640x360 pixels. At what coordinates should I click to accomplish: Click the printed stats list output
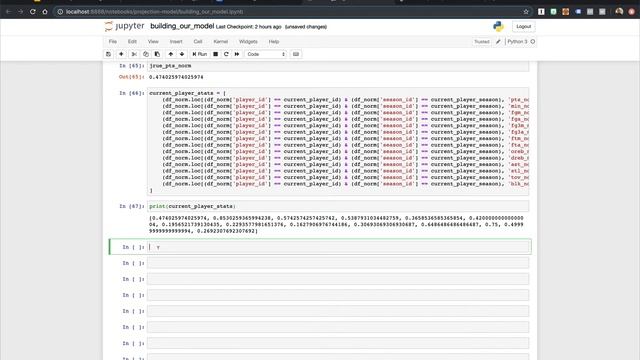(x=336, y=224)
